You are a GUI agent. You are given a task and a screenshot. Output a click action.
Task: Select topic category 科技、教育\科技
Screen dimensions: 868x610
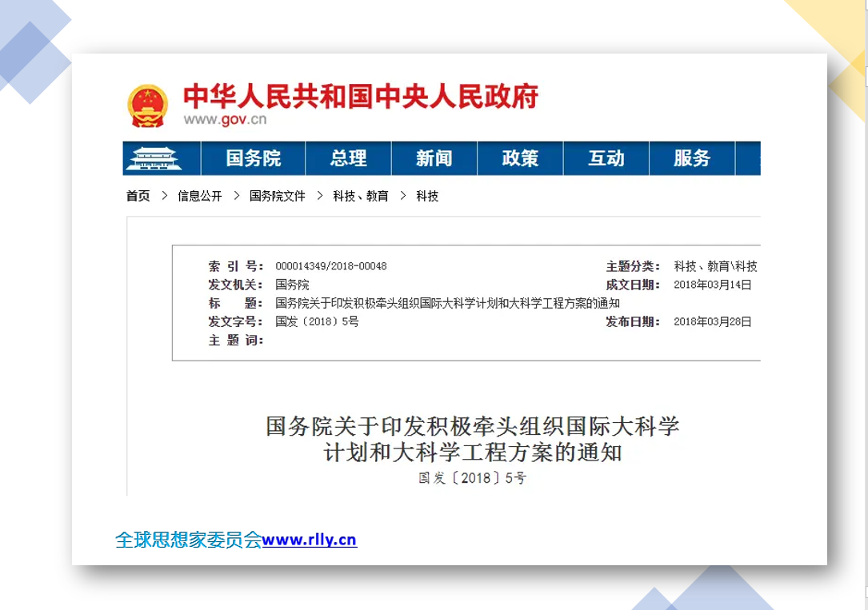click(x=715, y=266)
